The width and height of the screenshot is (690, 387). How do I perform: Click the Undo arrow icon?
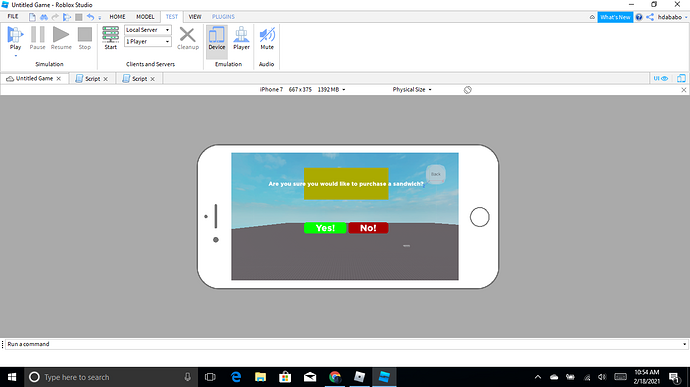pos(90,17)
